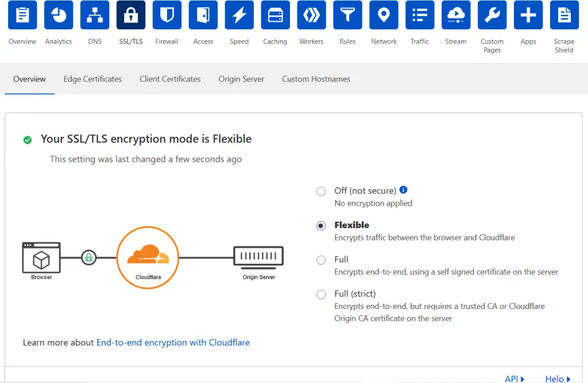Expand the API section
Image resolution: width=588 pixels, height=383 pixels.
point(514,379)
